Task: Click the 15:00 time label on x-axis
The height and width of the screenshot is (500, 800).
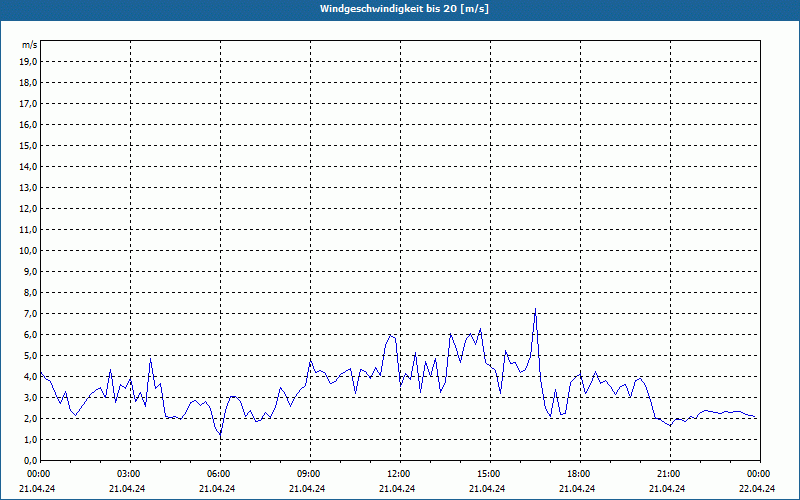Action: tap(490, 474)
